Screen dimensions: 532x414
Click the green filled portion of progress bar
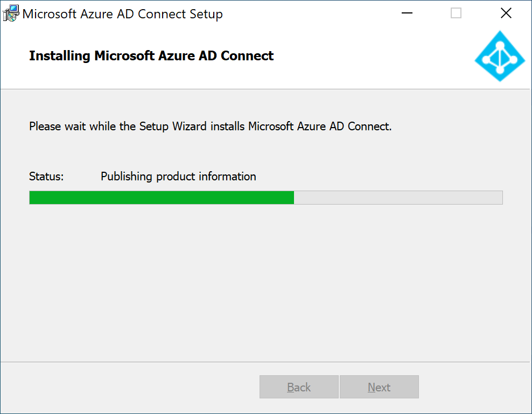coord(162,198)
